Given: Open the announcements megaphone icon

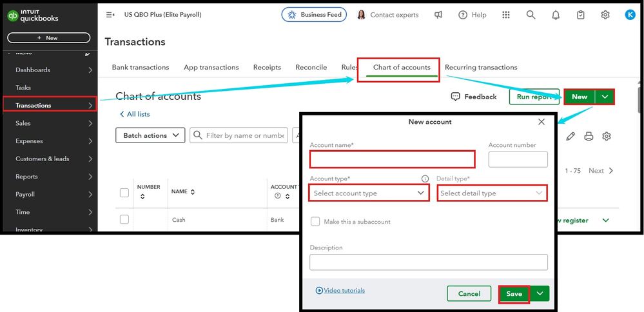Looking at the screenshot, I should pyautogui.click(x=438, y=15).
